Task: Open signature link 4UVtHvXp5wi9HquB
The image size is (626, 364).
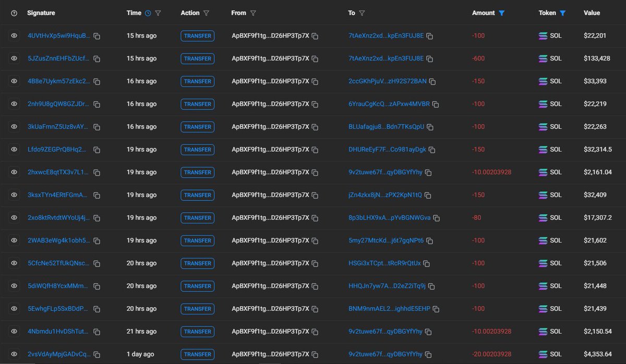Action: pos(59,36)
